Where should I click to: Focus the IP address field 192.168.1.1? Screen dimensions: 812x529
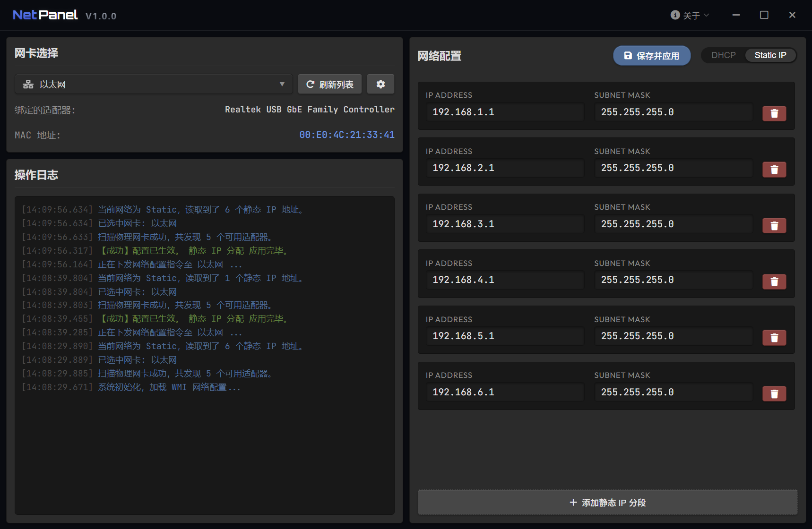(x=505, y=112)
